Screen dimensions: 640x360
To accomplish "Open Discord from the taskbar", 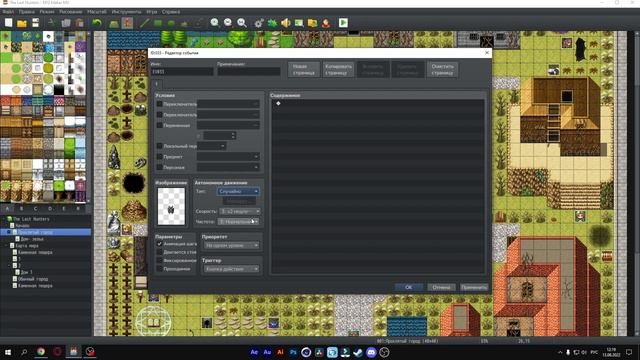I will tap(371, 352).
